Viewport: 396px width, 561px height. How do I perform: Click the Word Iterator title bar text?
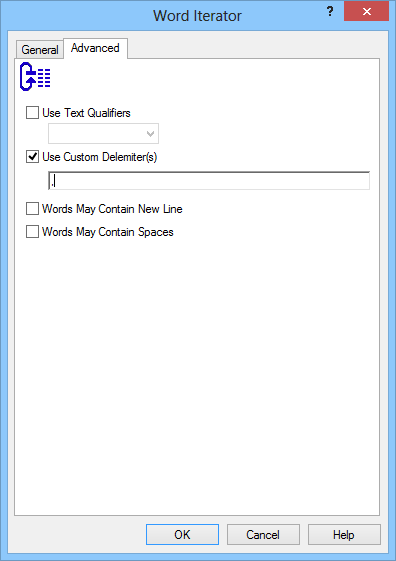click(197, 16)
